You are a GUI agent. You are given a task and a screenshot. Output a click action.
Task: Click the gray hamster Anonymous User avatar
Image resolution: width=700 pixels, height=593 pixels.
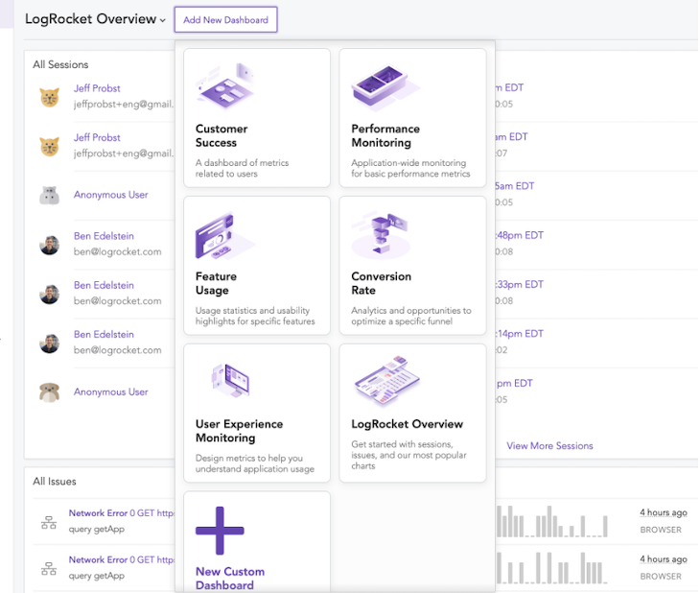(50, 196)
